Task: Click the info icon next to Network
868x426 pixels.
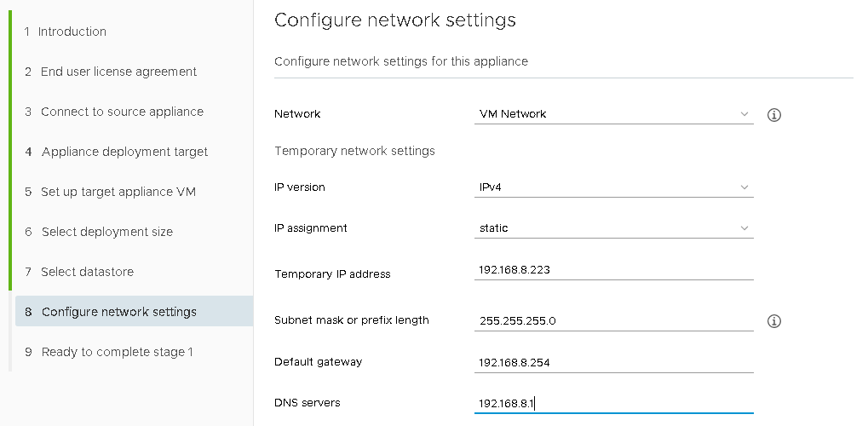Action: [774, 115]
